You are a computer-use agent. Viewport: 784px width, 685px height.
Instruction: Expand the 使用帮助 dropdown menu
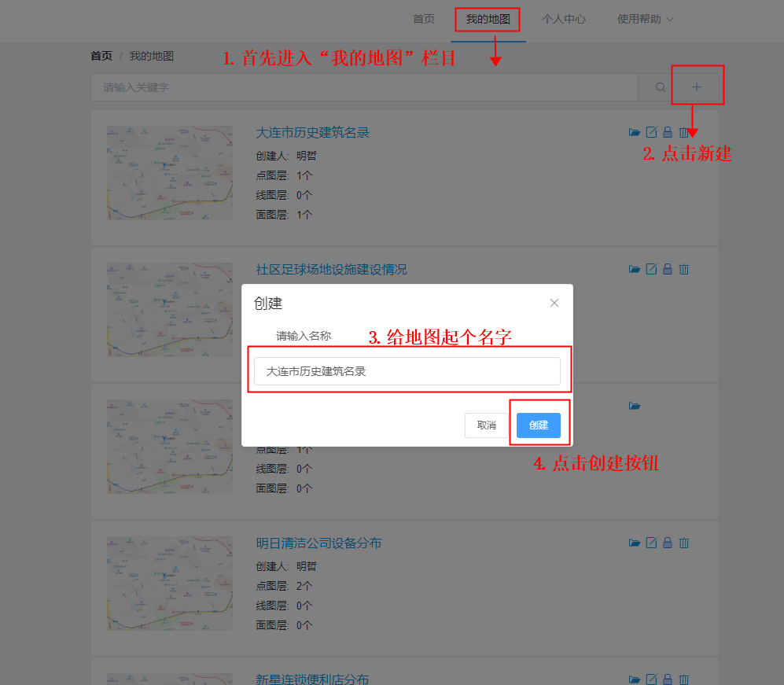645,19
